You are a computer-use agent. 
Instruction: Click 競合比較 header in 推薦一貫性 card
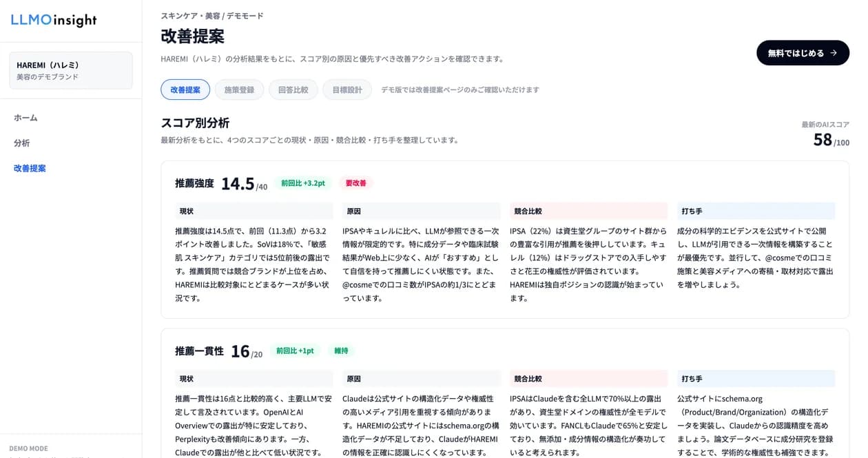[589, 379]
